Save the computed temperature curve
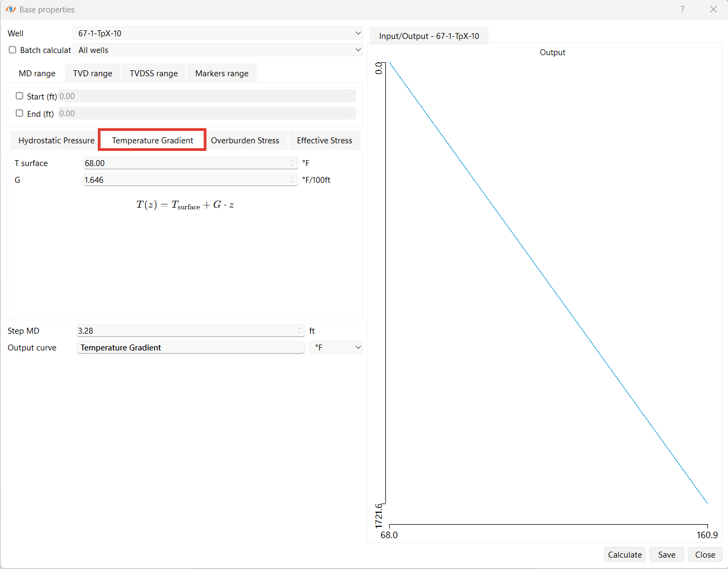The width and height of the screenshot is (728, 569). pos(666,554)
